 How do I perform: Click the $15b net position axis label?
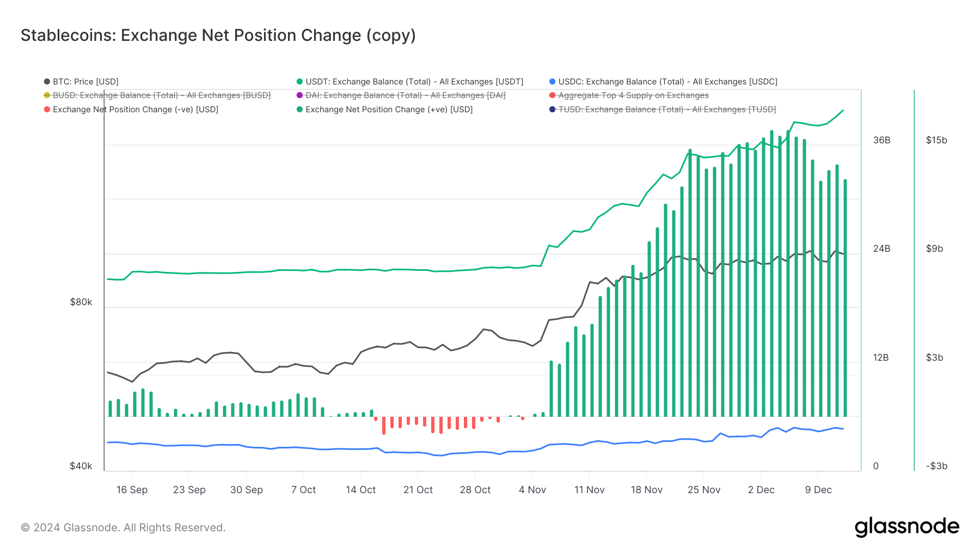936,140
